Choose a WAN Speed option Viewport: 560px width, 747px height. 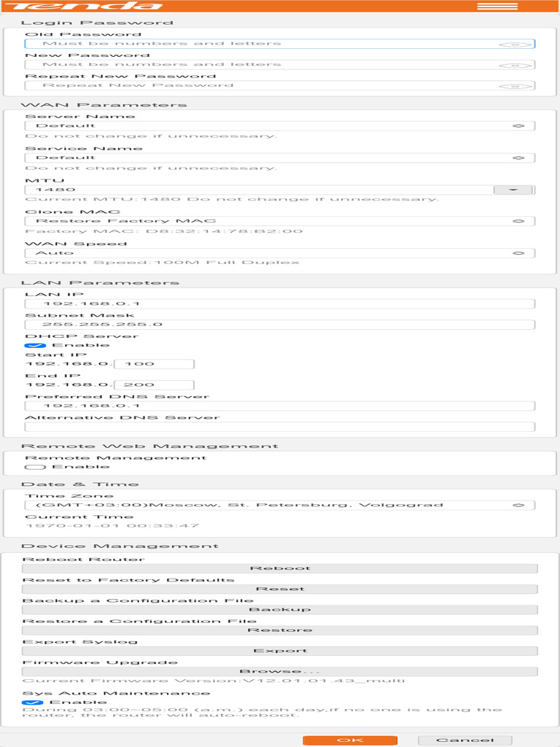coord(280,253)
